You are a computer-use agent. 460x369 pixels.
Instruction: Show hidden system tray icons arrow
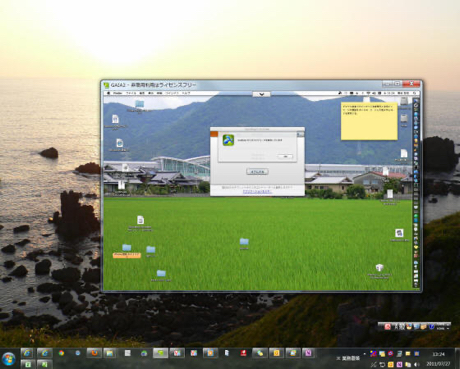(364, 354)
